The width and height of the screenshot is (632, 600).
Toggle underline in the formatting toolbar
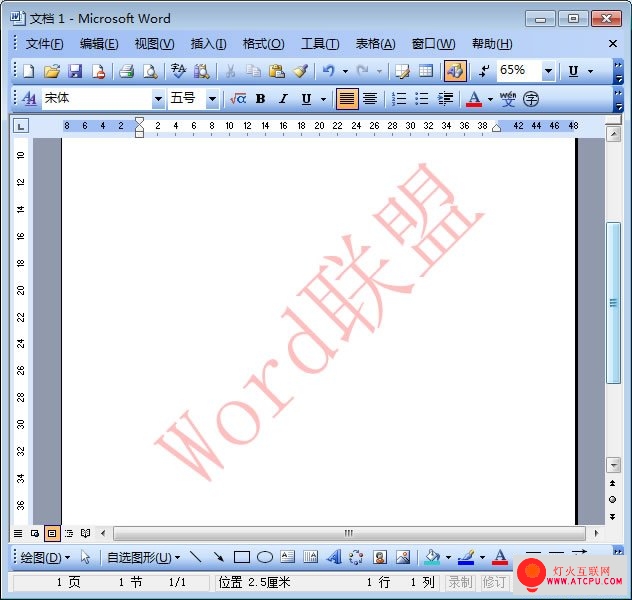coord(306,99)
